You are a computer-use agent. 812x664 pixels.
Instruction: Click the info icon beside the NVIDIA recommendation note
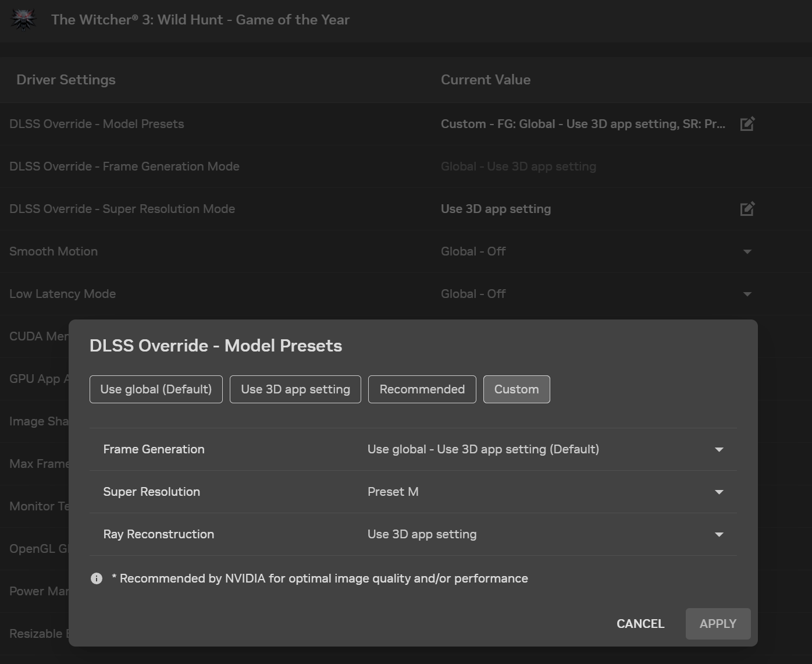pos(97,578)
